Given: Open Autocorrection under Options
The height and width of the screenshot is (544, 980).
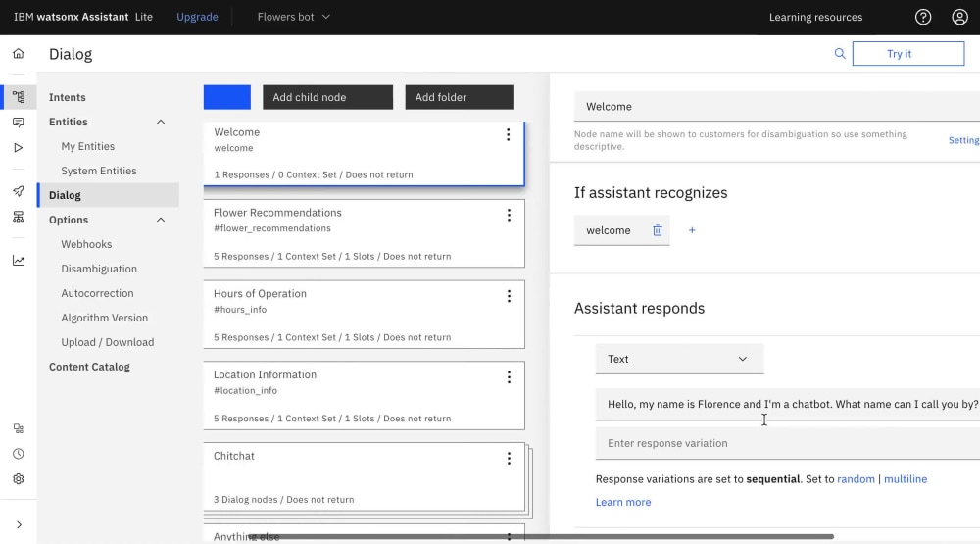Looking at the screenshot, I should pyautogui.click(x=97, y=293).
